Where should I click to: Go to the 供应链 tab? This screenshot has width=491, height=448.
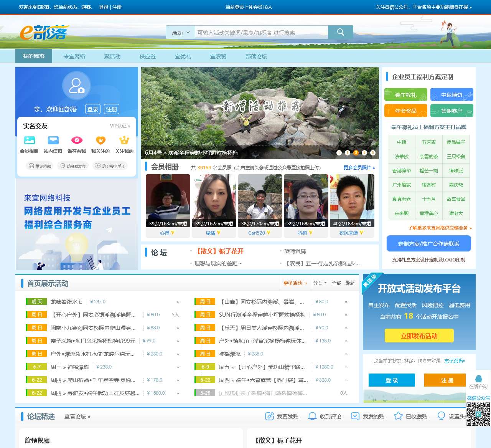(x=148, y=56)
